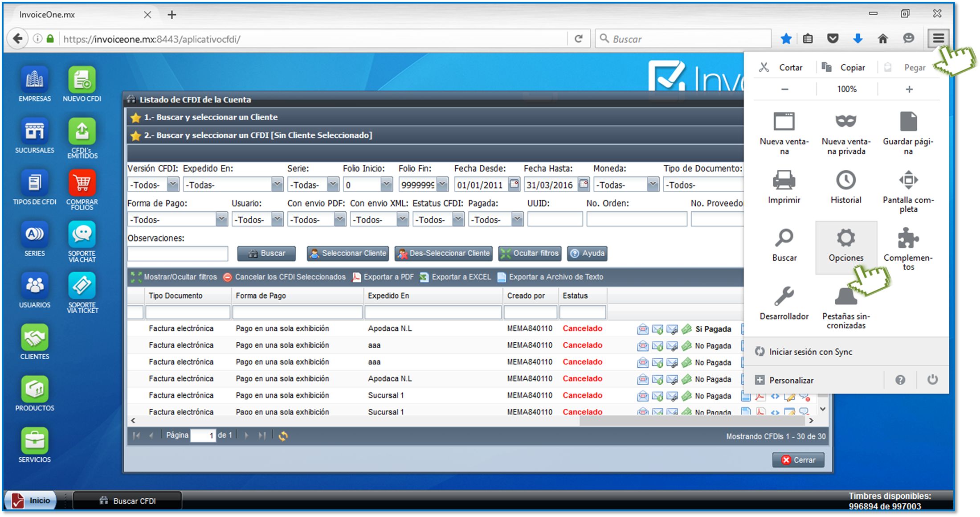
Task: Click the bookmark star icon
Action: tap(786, 39)
